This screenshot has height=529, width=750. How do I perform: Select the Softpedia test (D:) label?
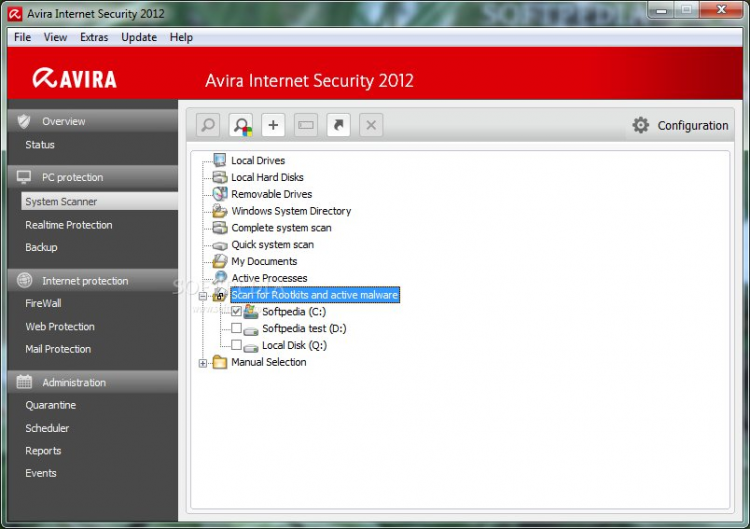(304, 329)
